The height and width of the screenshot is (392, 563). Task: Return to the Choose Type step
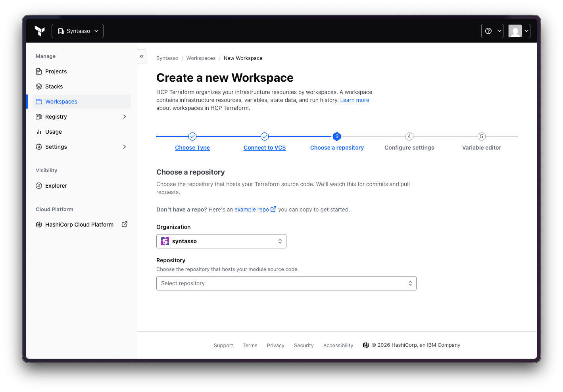(x=192, y=147)
